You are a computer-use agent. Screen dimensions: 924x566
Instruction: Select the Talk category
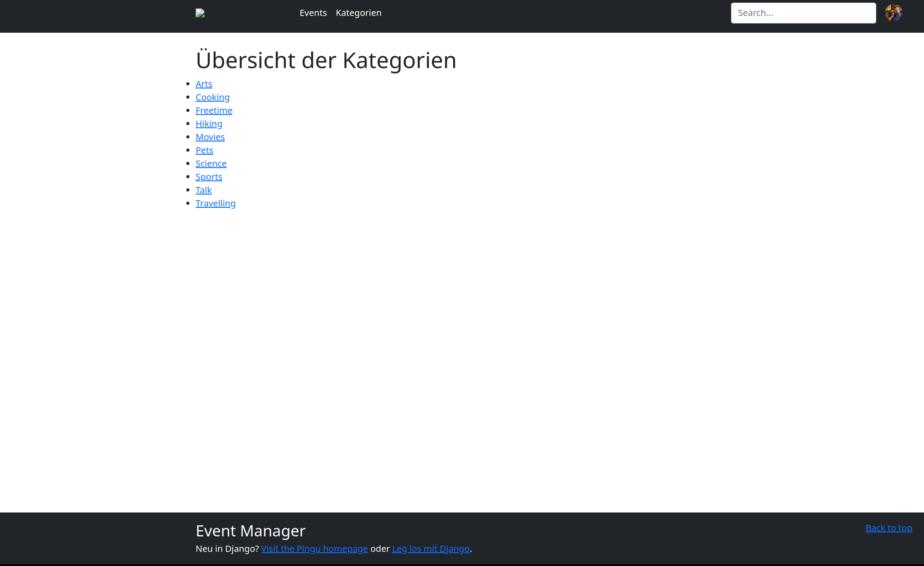pyautogui.click(x=204, y=190)
